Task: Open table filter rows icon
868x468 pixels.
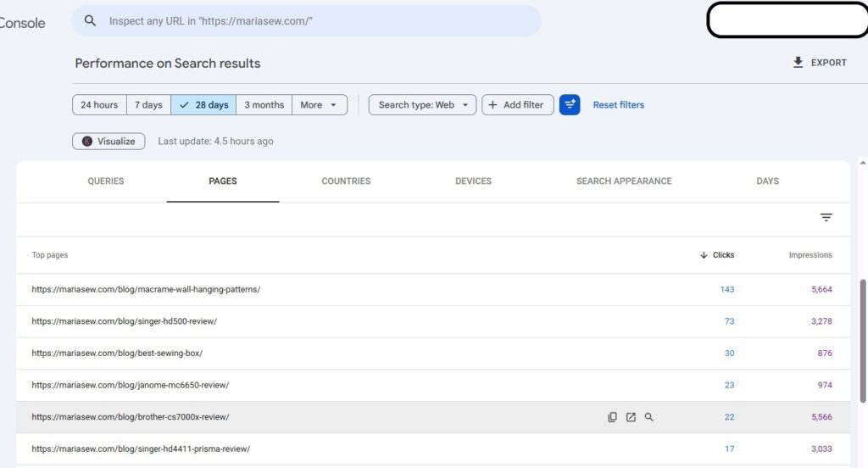Action: click(x=826, y=218)
